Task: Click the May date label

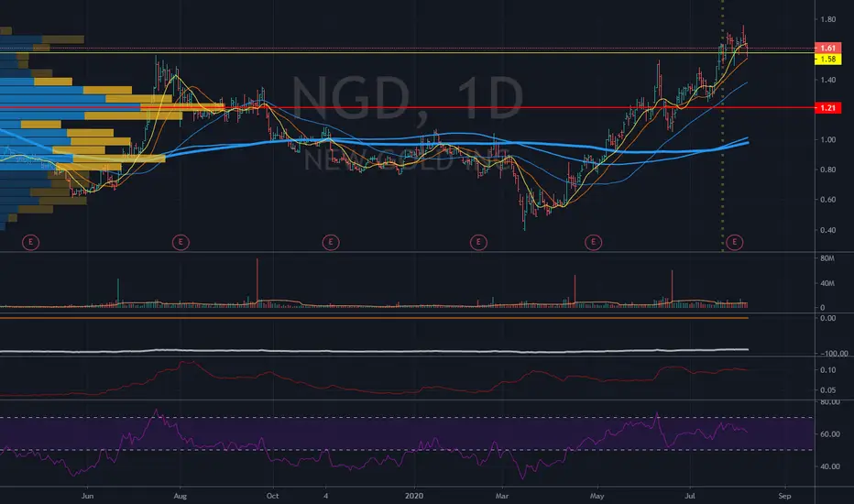Action: click(597, 496)
